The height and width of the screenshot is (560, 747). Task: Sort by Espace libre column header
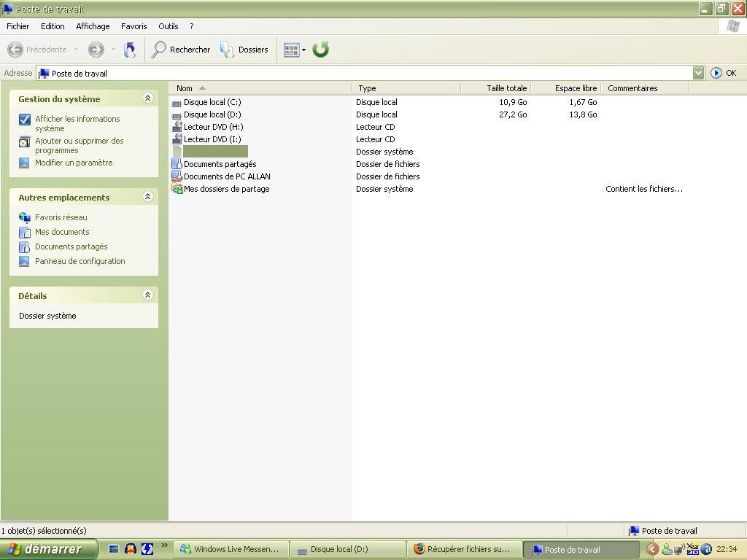pyautogui.click(x=566, y=88)
